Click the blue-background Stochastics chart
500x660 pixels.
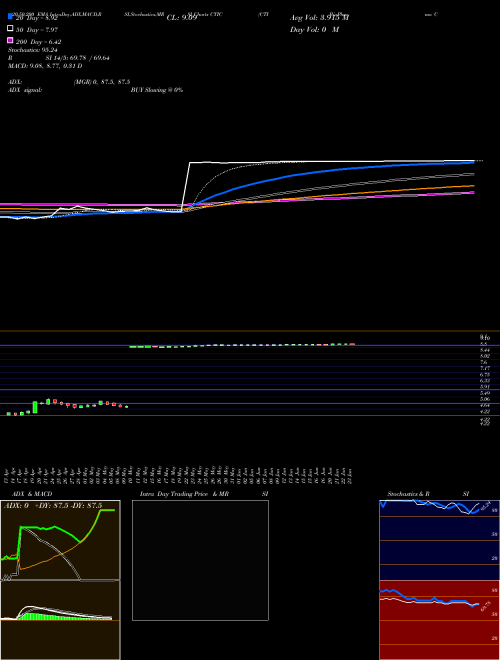439,540
